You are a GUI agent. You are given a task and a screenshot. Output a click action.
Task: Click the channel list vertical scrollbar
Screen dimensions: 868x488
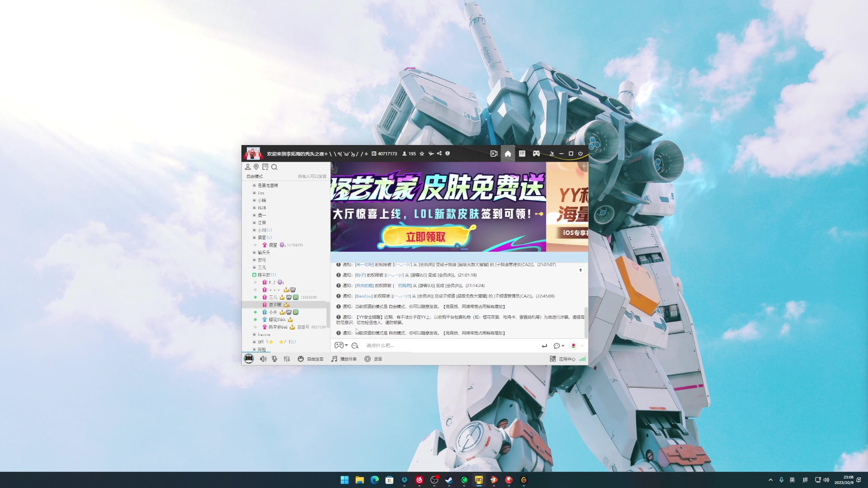tap(328, 315)
